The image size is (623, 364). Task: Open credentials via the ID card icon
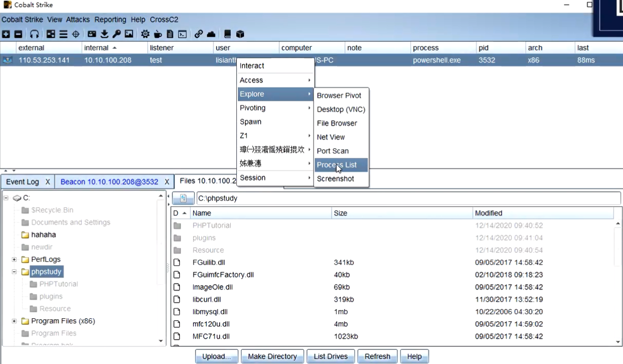[x=92, y=34]
